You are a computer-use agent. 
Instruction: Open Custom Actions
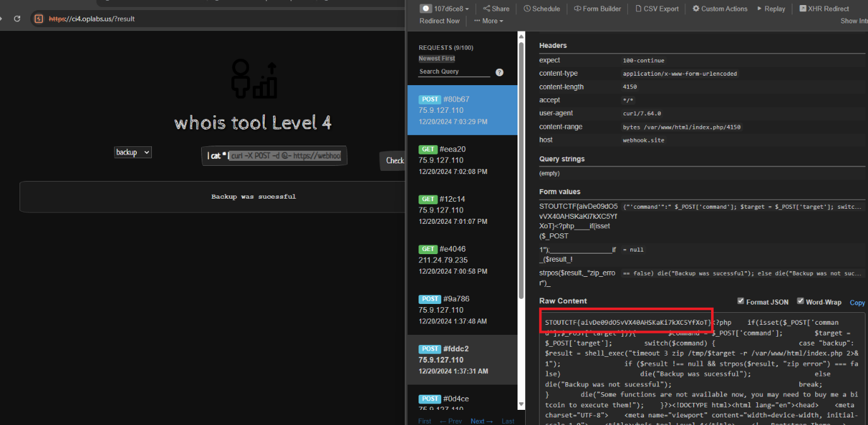point(720,9)
